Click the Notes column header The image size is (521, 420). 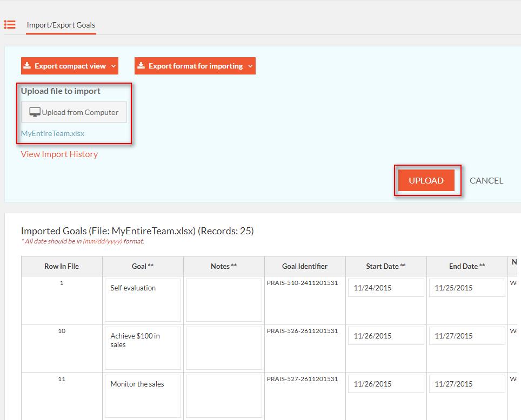click(x=224, y=266)
